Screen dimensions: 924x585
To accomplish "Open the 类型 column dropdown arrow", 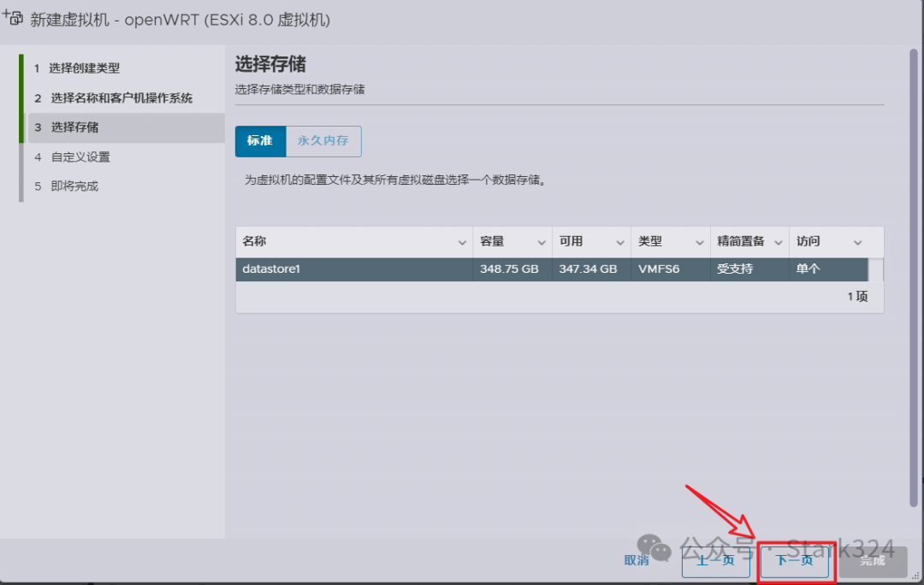I will click(x=698, y=242).
